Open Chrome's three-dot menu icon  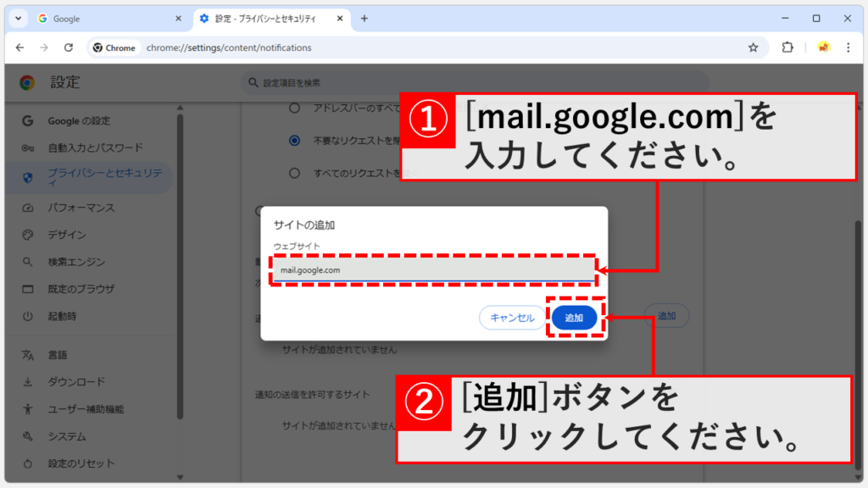tap(848, 47)
